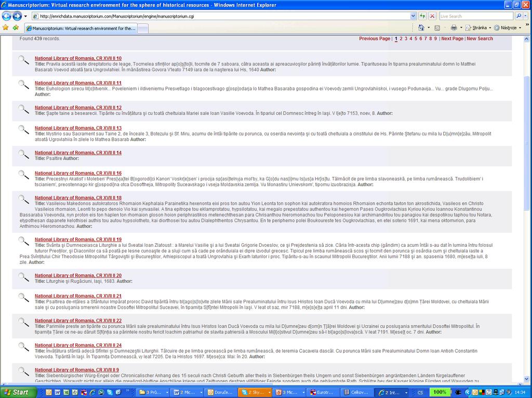Open National Library of Romania, CR XVII II 14
The image size is (532, 398).
coord(78,153)
